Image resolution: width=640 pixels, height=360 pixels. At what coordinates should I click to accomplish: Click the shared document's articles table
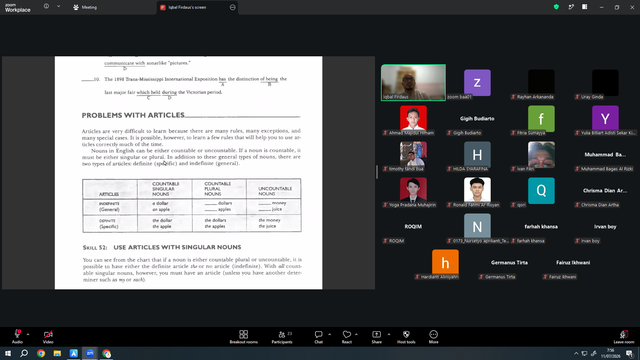coord(192,205)
